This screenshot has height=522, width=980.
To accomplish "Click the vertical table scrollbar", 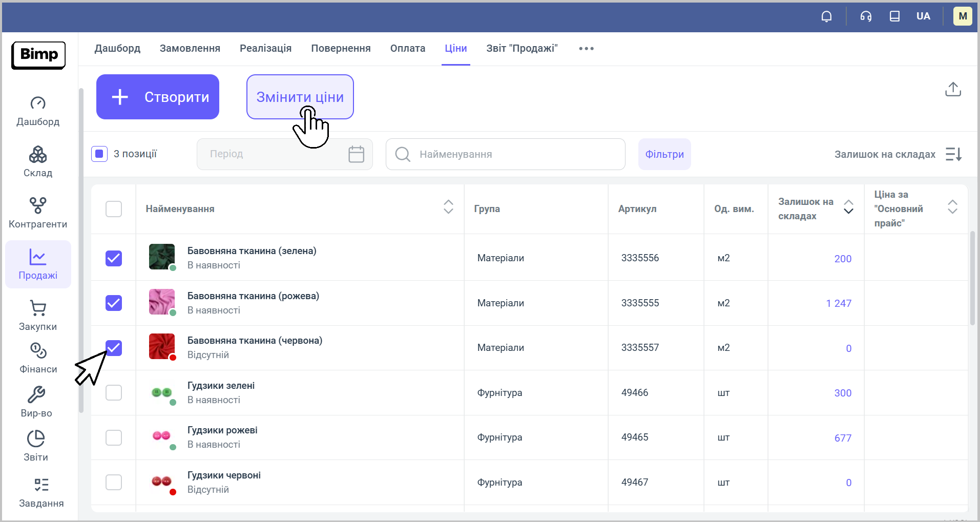I will click(972, 278).
